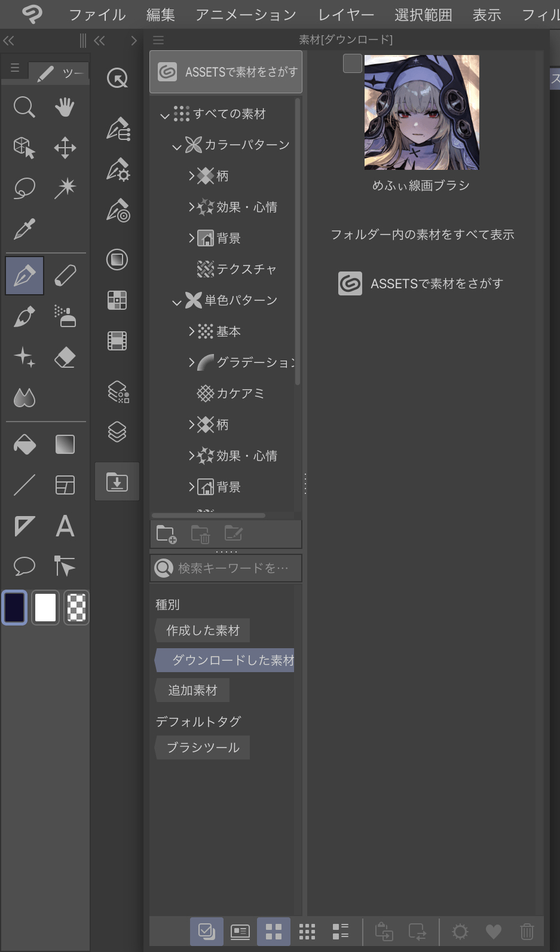560x952 pixels.
Task: Select the Fill bucket tool
Action: click(25, 444)
